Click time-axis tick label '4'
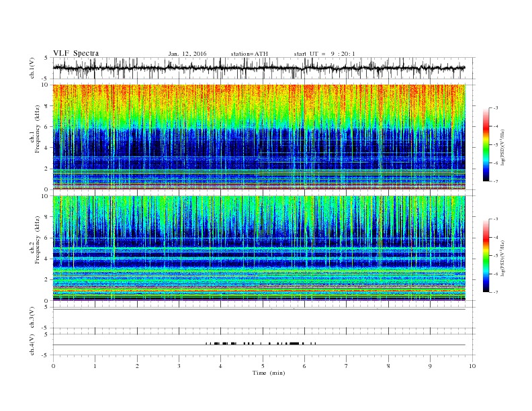Viewport: 532px width, 411px height. point(220,366)
